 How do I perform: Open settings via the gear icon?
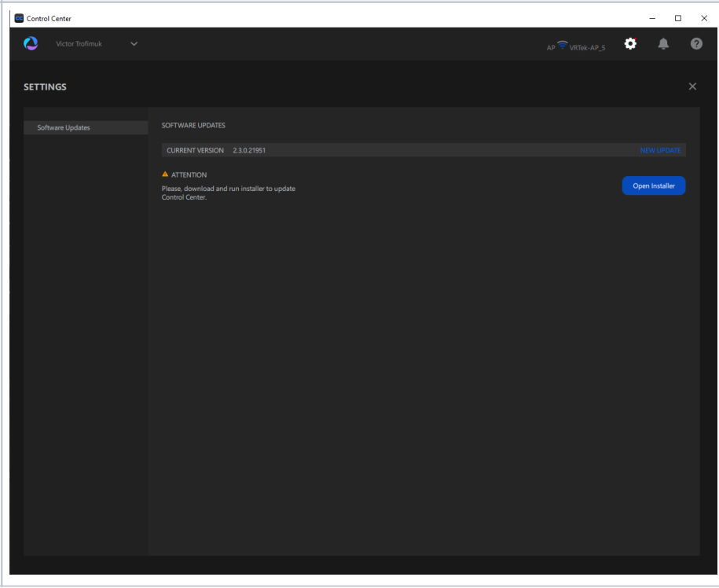click(630, 43)
